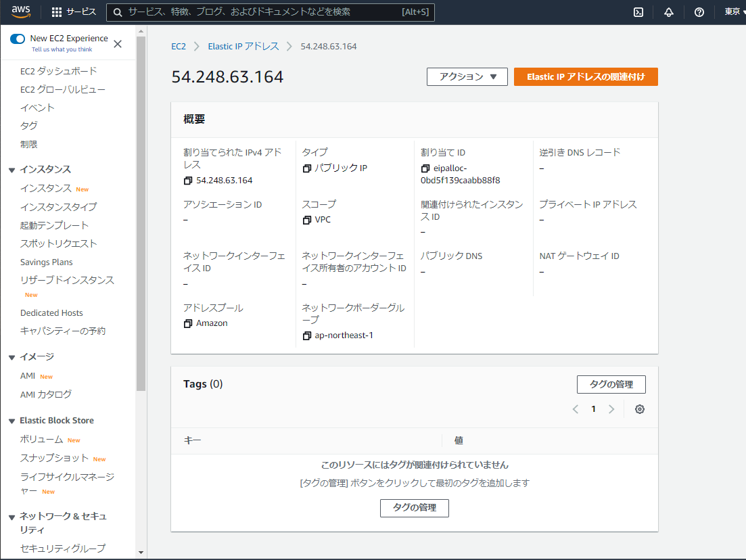The image size is (746, 560).
Task: Click the Elastic IP アドレスの関連付け button
Action: coord(586,76)
